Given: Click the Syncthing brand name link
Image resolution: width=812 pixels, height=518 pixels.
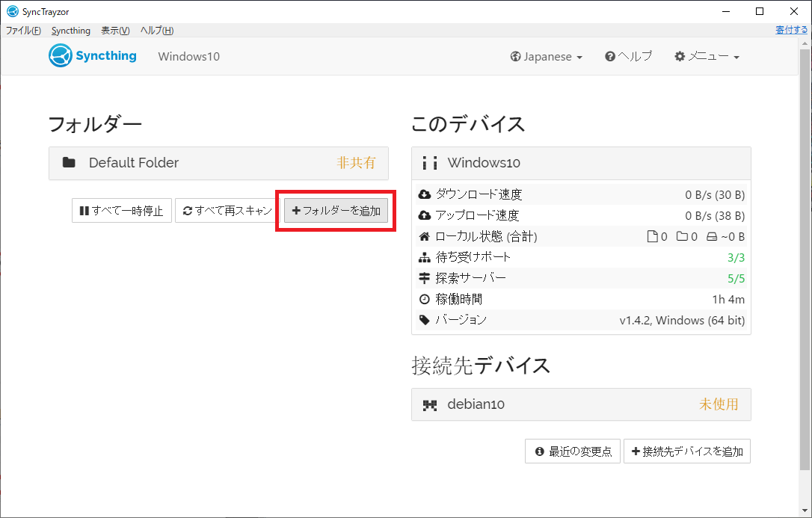Looking at the screenshot, I should pyautogui.click(x=106, y=56).
